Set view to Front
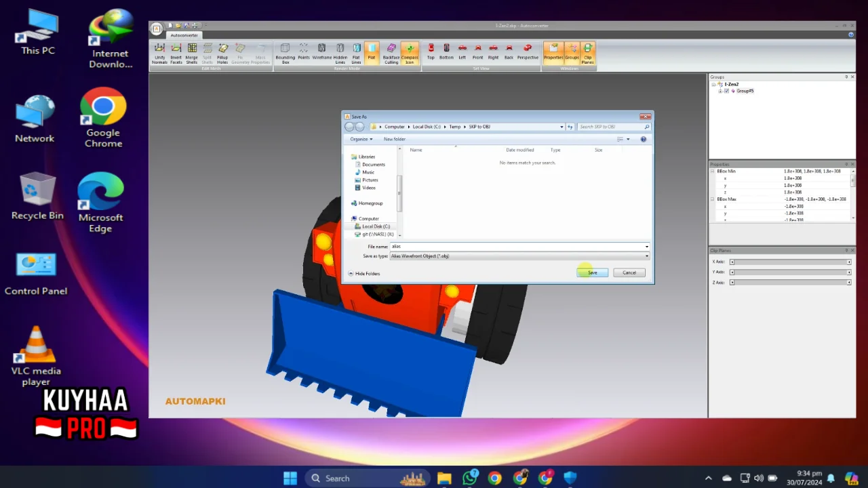The height and width of the screenshot is (488, 868). click(478, 52)
